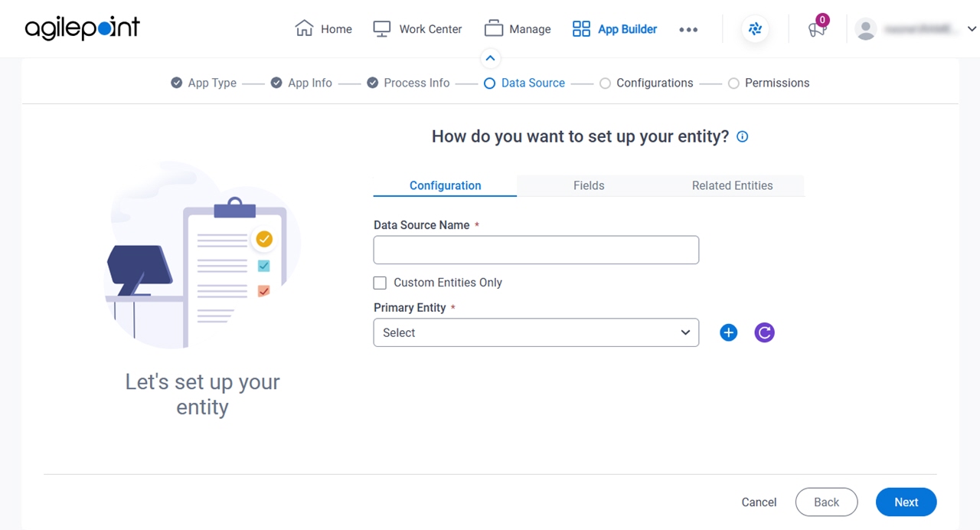Open the Work Center monitor icon
Viewport: 980px width, 530px height.
[x=382, y=28]
